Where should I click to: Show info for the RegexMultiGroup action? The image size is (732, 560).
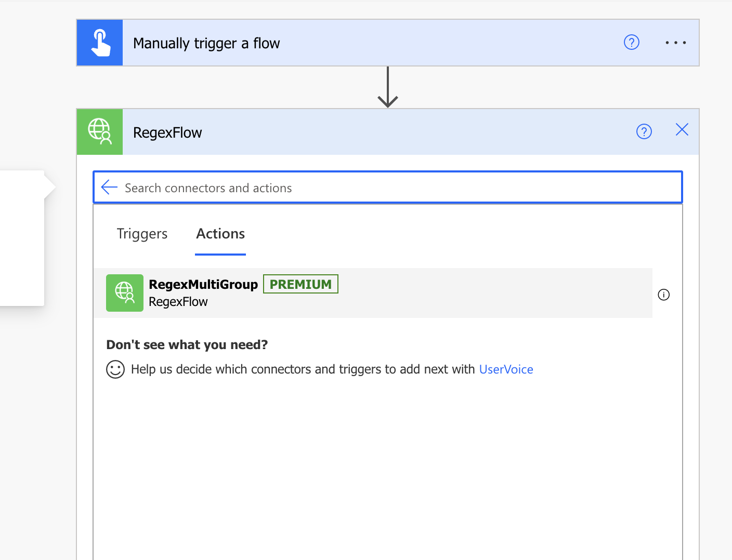pos(663,295)
